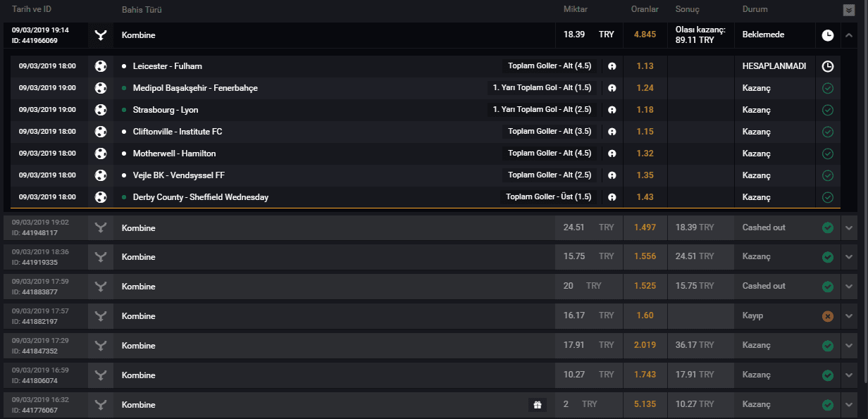Click Toplam Goller - Üst (1.5) label

(548, 197)
